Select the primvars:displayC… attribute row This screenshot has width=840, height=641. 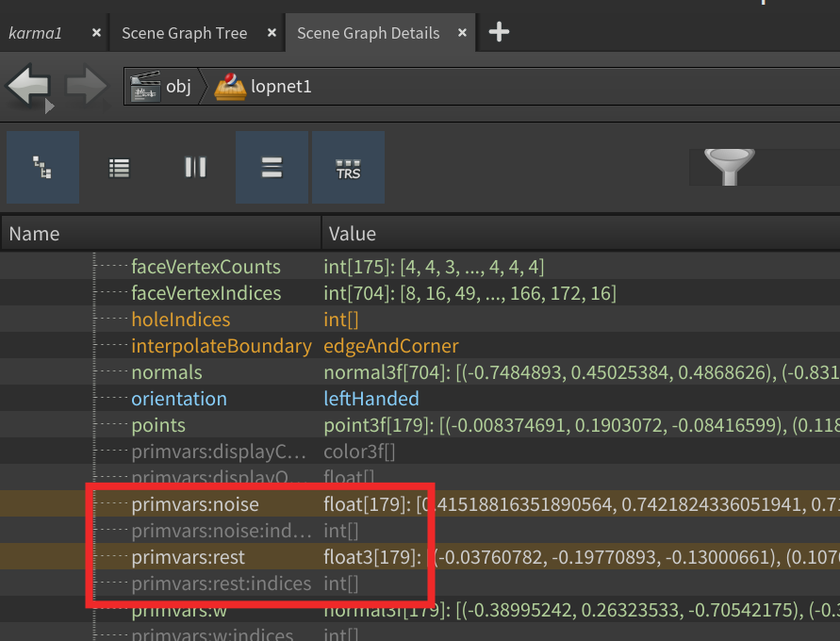click(x=420, y=452)
